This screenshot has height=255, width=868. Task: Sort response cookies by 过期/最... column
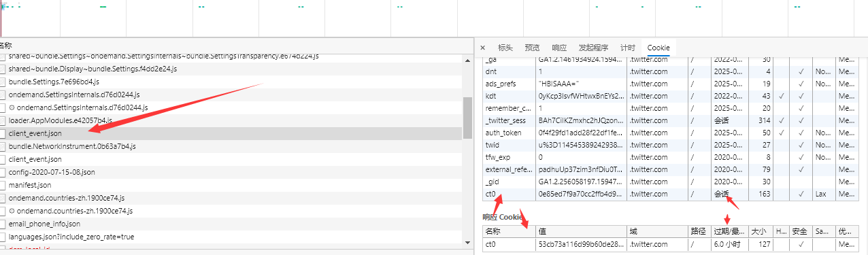pos(729,231)
